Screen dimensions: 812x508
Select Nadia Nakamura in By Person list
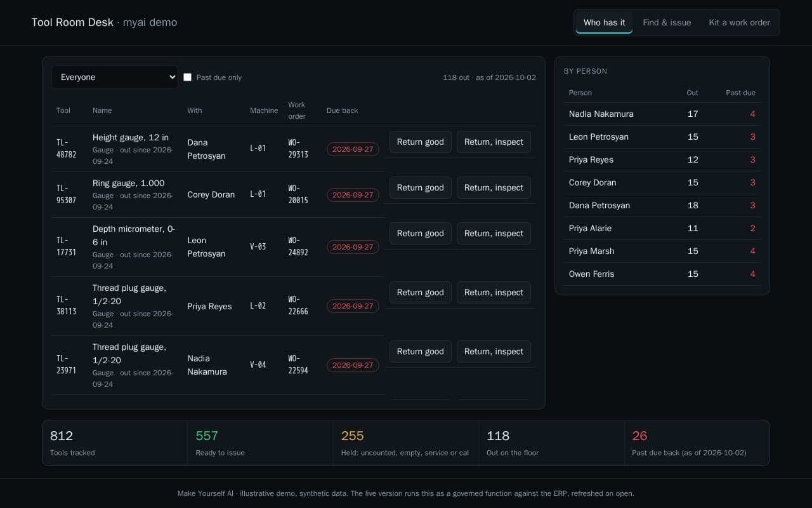pos(662,114)
